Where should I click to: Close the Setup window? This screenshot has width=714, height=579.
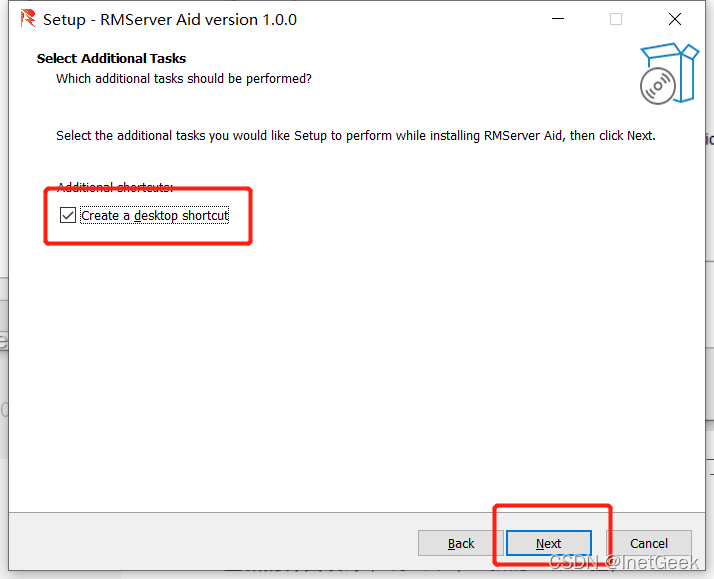(674, 19)
